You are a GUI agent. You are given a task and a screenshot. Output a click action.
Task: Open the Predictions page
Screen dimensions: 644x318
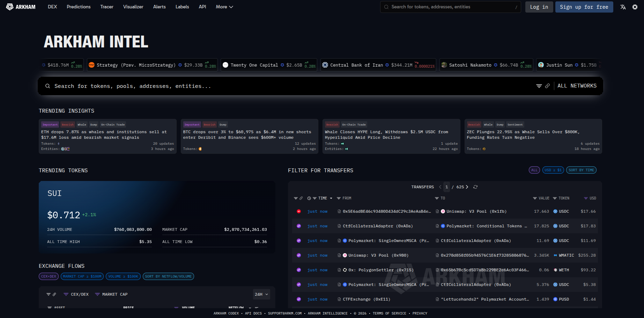coord(79,7)
